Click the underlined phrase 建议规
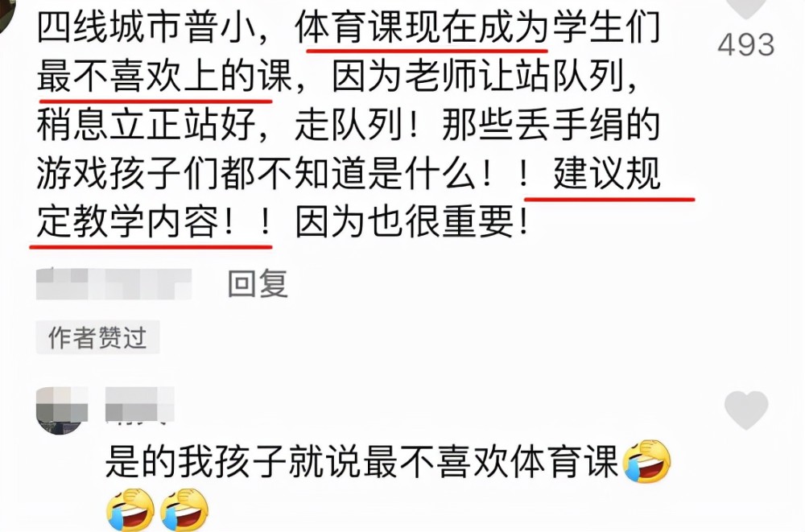The image size is (805, 532). click(x=606, y=174)
